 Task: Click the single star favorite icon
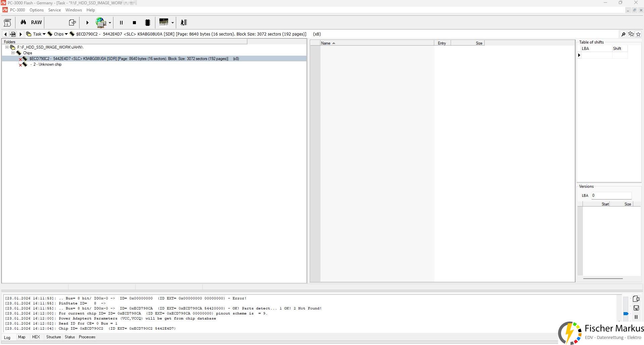[638, 34]
